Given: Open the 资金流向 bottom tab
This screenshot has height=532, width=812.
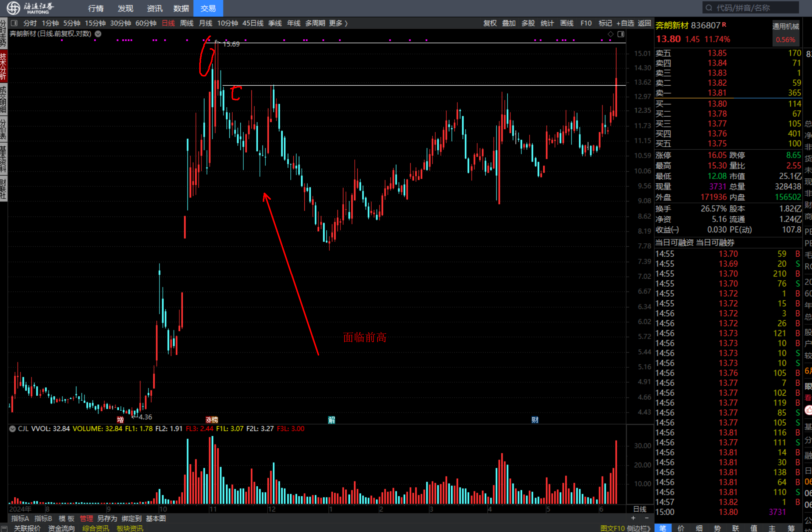Looking at the screenshot, I should 61,528.
